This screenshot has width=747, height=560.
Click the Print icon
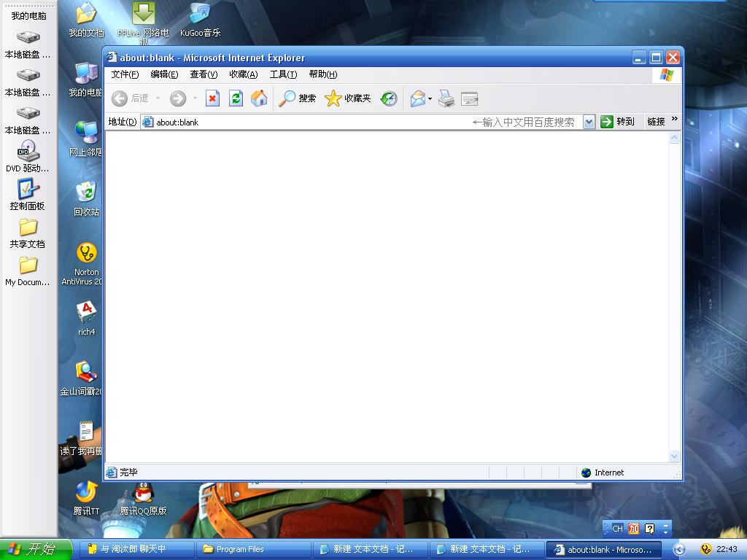point(446,98)
